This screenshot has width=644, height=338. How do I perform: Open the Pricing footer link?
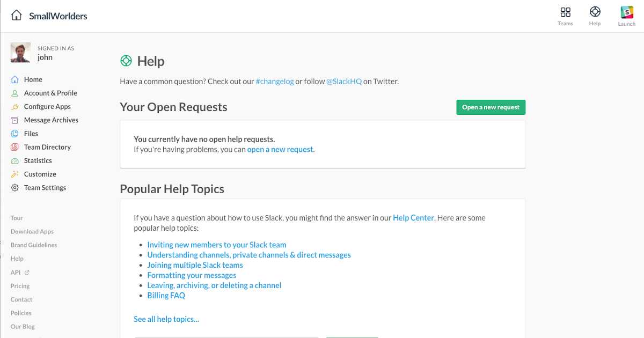20,286
